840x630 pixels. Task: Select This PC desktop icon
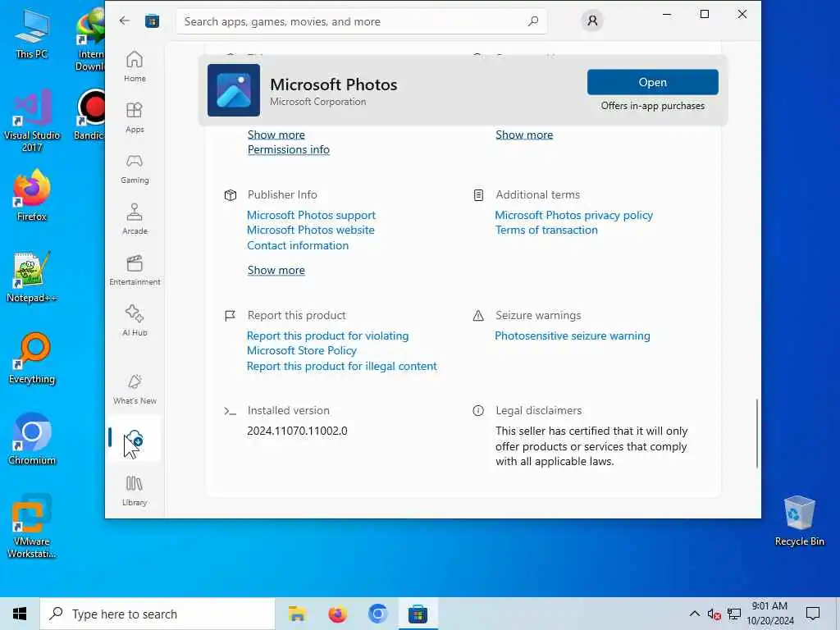coord(32,34)
